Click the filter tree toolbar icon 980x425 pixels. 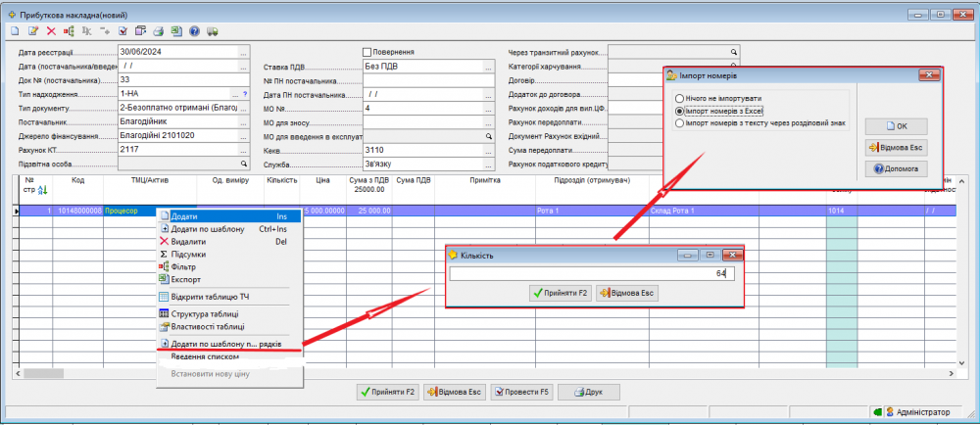[x=69, y=30]
